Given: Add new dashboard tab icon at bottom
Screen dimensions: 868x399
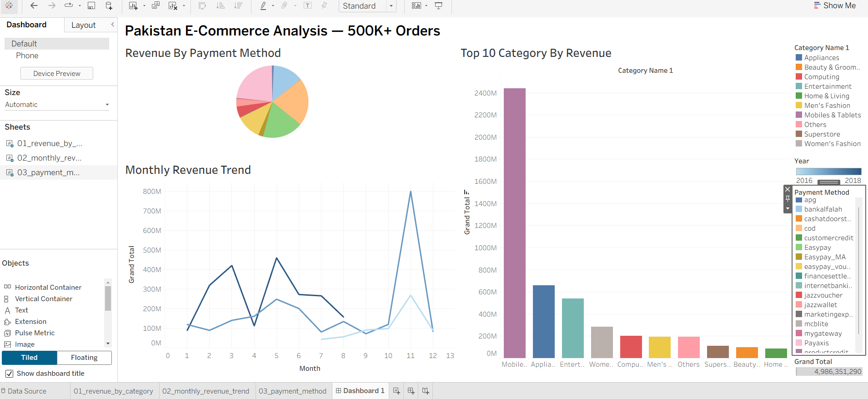Looking at the screenshot, I should [411, 391].
